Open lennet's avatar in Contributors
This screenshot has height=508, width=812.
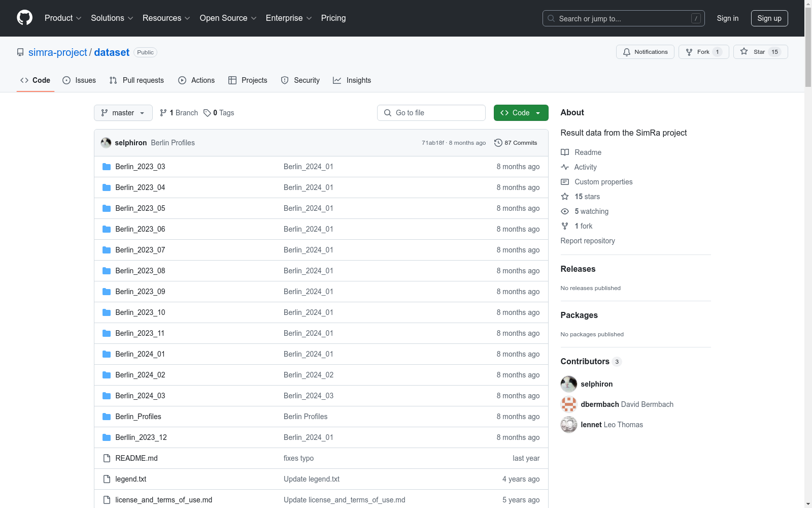(x=569, y=425)
